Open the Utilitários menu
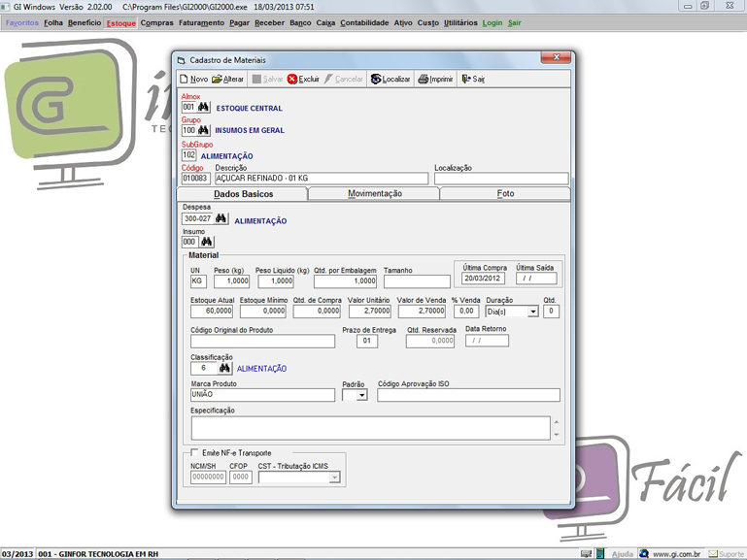Viewport: 747px width, 560px height. click(460, 23)
